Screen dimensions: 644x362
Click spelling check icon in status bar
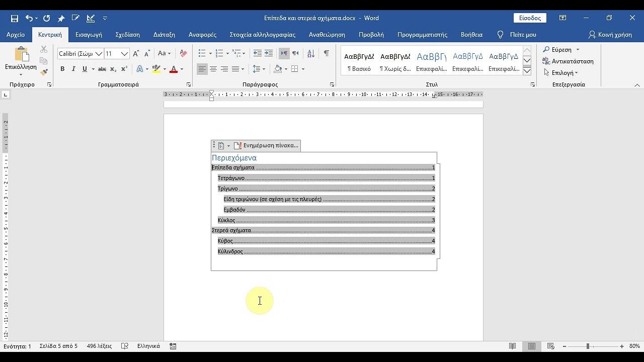click(x=125, y=346)
